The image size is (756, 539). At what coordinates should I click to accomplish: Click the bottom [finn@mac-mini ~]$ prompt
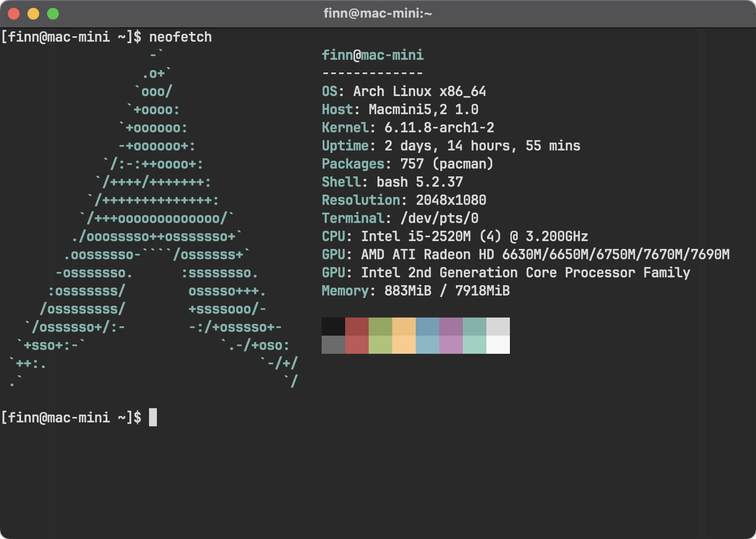(x=71, y=417)
